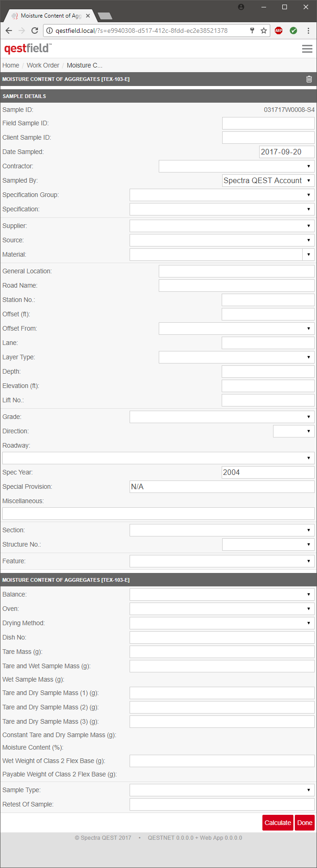The image size is (317, 868).
Task: Click the Done button
Action: 305,823
